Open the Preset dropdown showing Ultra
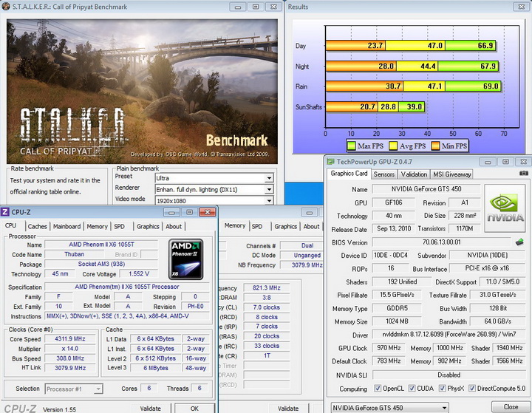Viewport: 532px width, 413px height. tap(269, 178)
